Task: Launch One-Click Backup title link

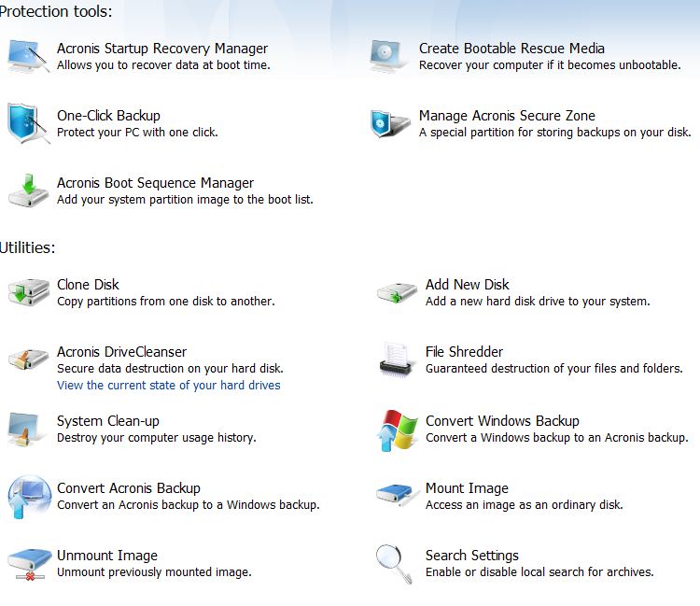Action: point(108,116)
